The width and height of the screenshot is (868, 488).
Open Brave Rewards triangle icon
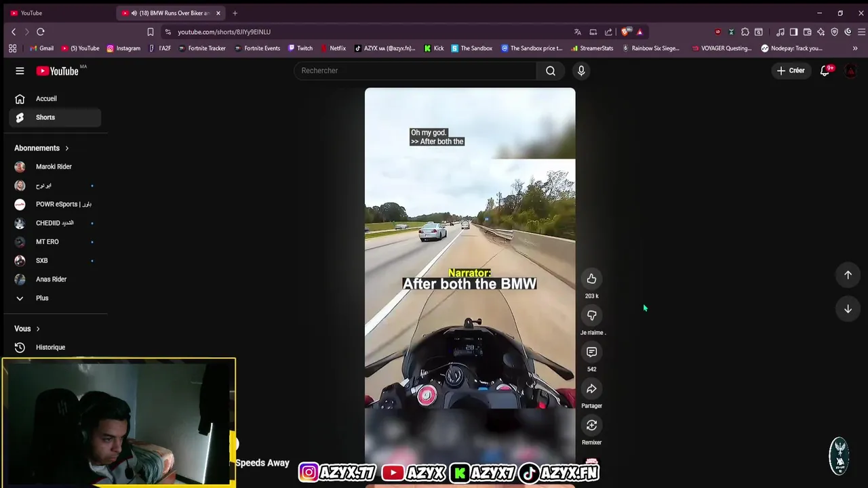point(639,32)
